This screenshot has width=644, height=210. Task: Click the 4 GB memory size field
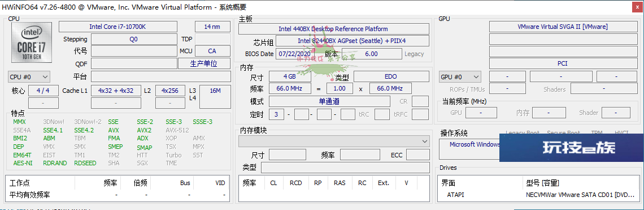coord(290,76)
